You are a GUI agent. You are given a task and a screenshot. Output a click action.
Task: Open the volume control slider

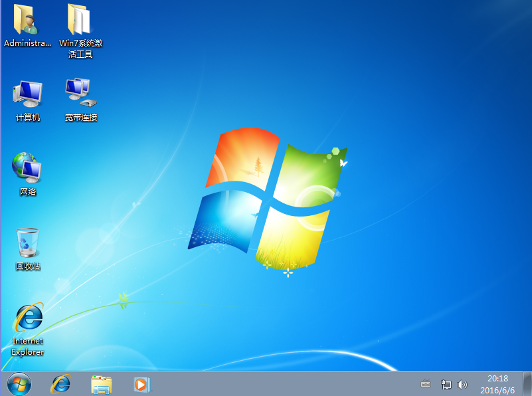pos(463,384)
